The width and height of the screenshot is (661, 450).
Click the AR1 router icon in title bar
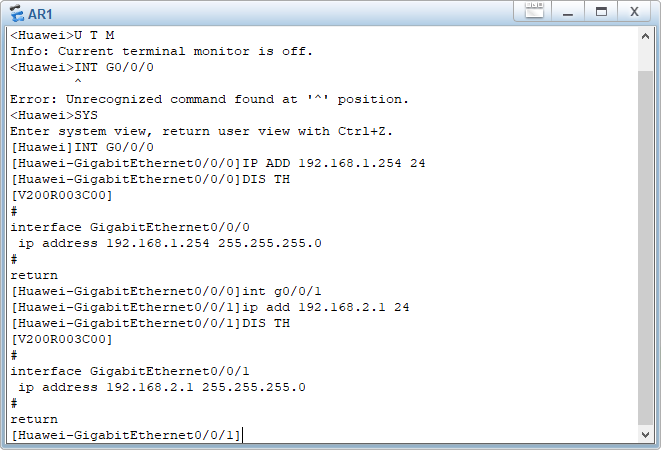click(x=16, y=13)
